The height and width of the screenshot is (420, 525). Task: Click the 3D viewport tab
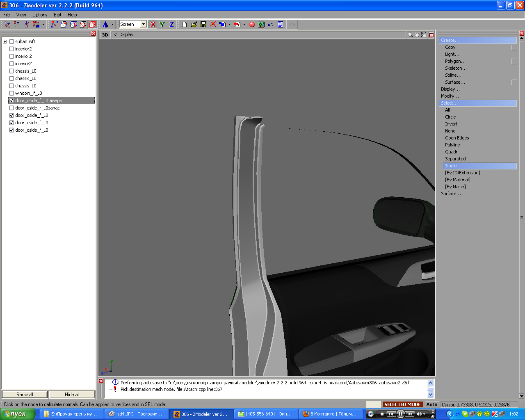(105, 35)
